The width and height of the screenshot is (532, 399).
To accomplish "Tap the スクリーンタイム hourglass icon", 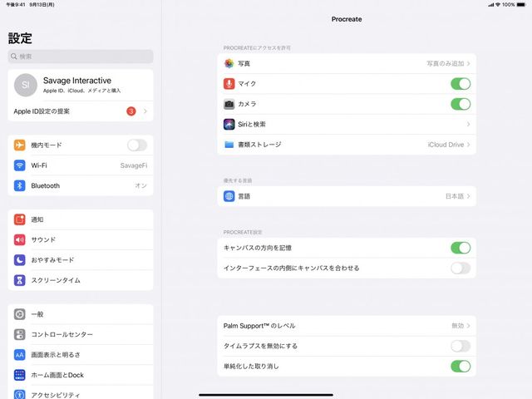I will [20, 280].
